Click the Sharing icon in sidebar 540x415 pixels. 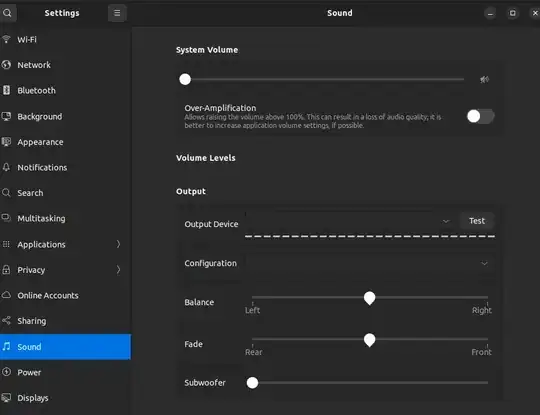click(6, 321)
